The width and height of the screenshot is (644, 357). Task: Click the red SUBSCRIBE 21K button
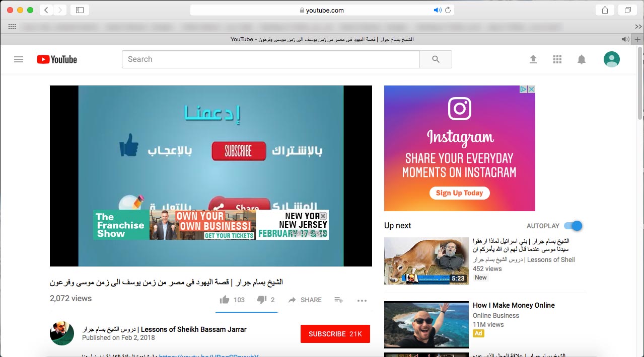click(x=335, y=334)
